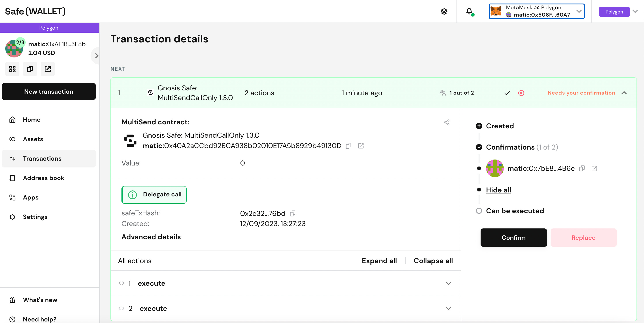The image size is (644, 323).
Task: Confirm transaction using the checkmark icon
Action: pyautogui.click(x=507, y=93)
